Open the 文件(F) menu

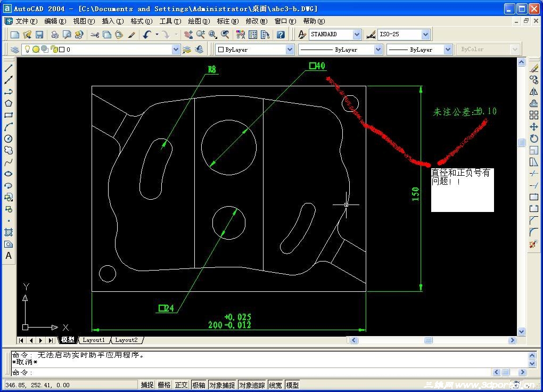coord(26,21)
